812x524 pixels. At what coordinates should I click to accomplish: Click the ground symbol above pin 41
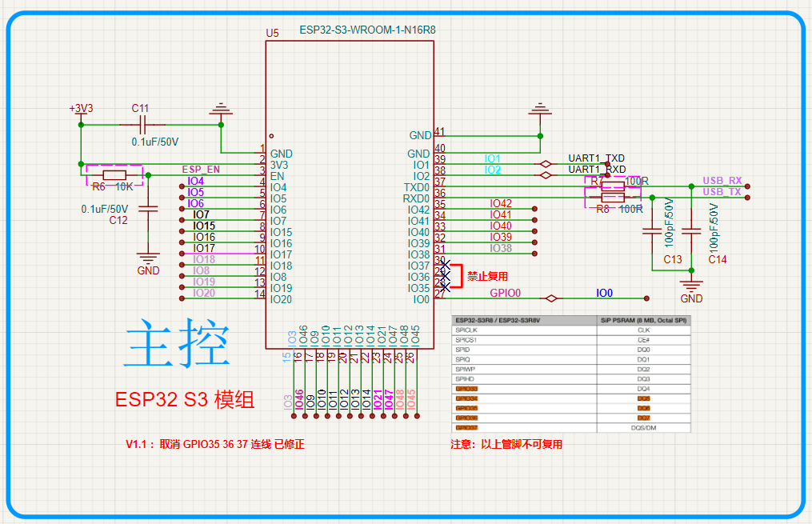(540, 110)
